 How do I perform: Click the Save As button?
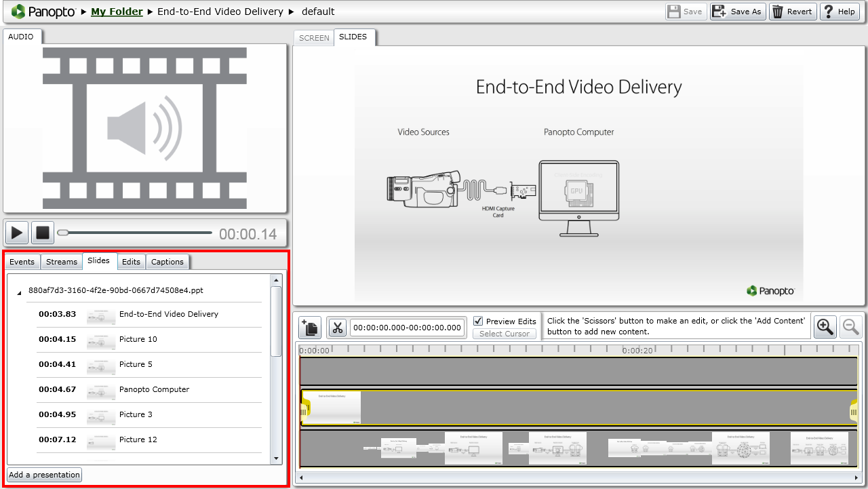[737, 12]
